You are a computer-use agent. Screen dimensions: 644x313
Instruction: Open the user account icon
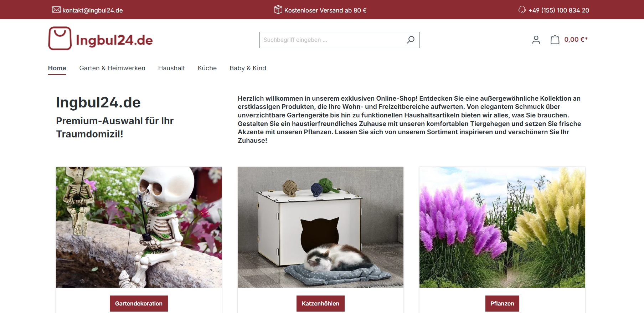[536, 40]
